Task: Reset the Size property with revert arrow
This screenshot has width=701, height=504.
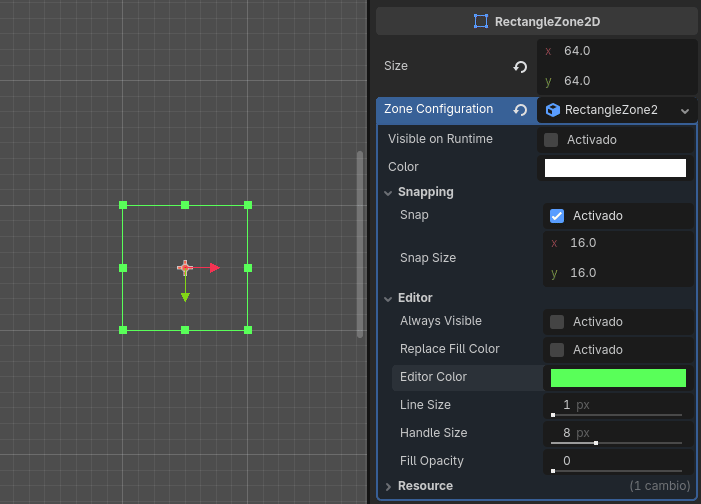Action: pos(520,67)
